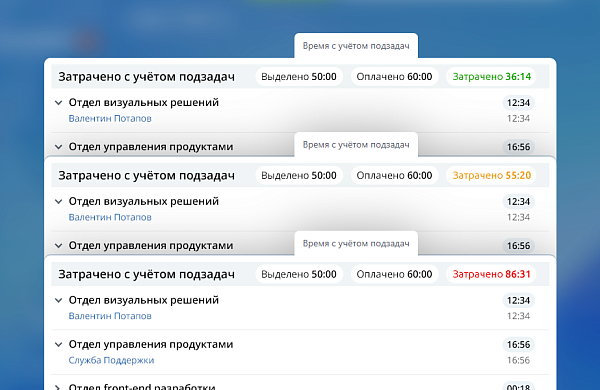600x390 pixels.
Task: Open topmost Время с учётом подзадач tab
Action: [x=356, y=46]
